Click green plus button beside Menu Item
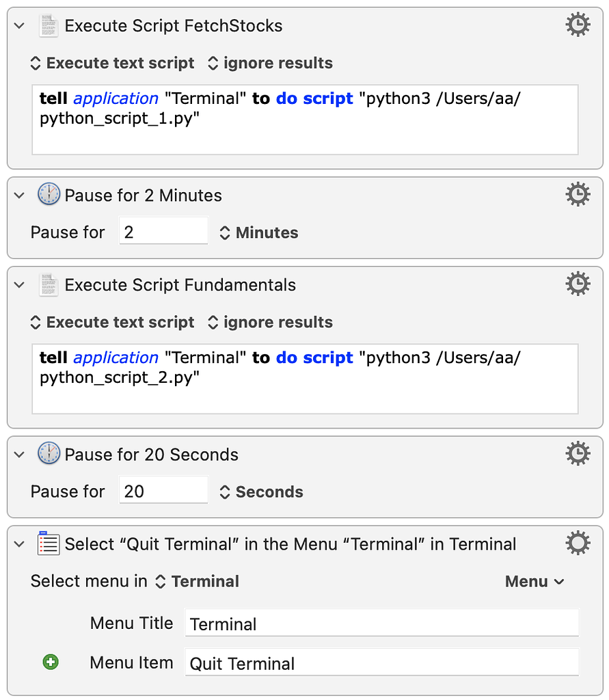The width and height of the screenshot is (609, 700). pyautogui.click(x=51, y=662)
